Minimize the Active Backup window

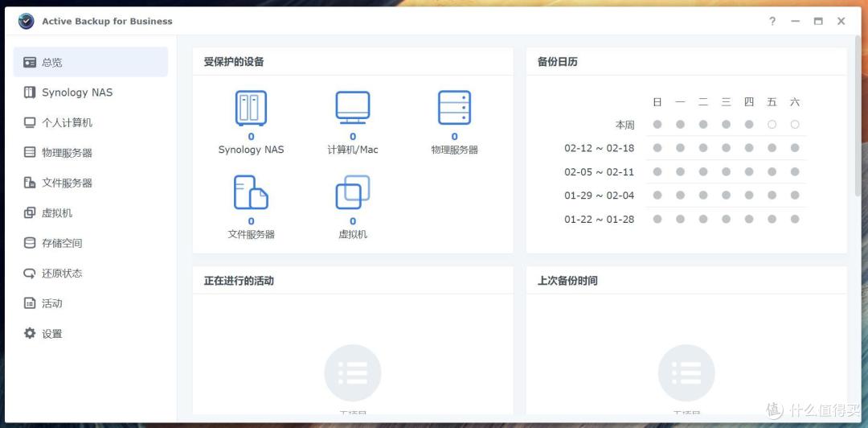click(796, 21)
